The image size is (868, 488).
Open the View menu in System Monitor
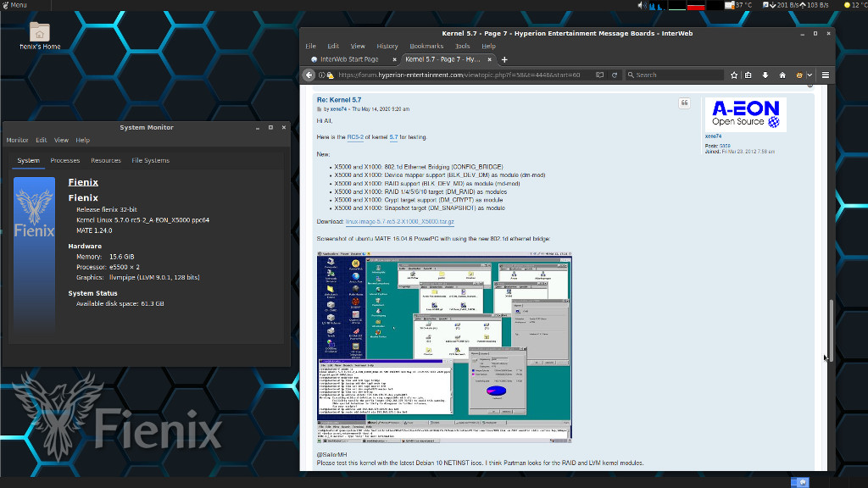point(61,141)
